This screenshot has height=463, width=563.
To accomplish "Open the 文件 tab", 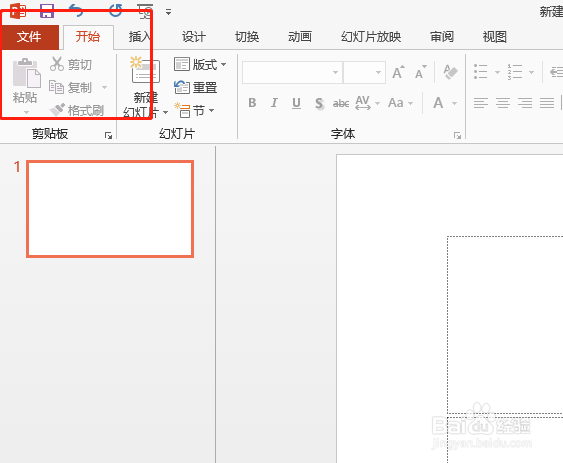I will [29, 37].
